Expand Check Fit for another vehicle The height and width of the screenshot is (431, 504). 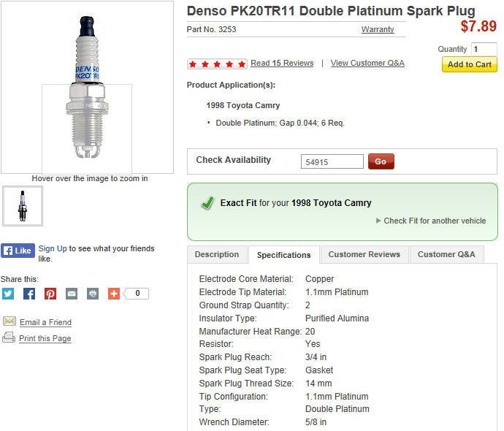tap(431, 221)
